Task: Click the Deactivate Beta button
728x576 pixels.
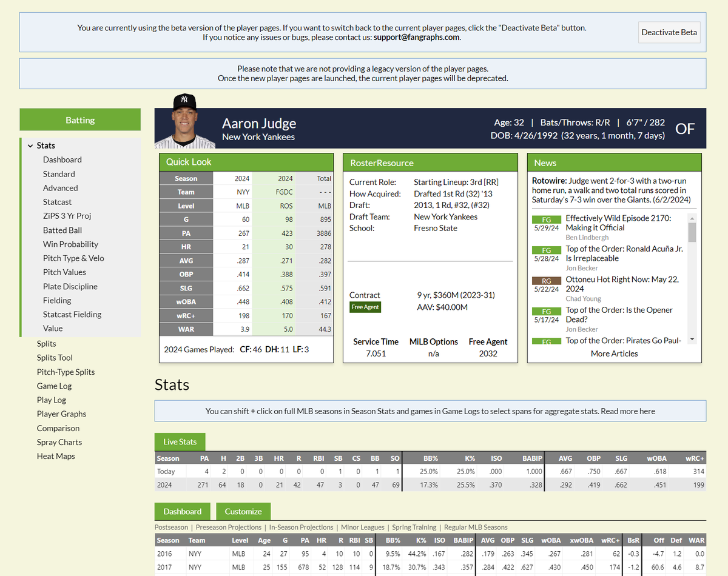Action: (670, 32)
